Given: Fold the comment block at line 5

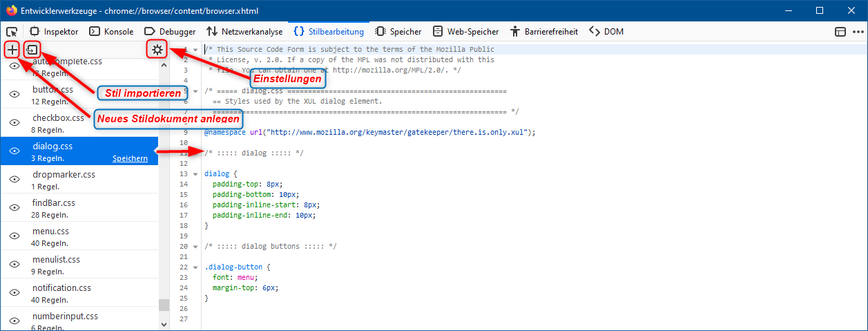Looking at the screenshot, I should click(195, 91).
